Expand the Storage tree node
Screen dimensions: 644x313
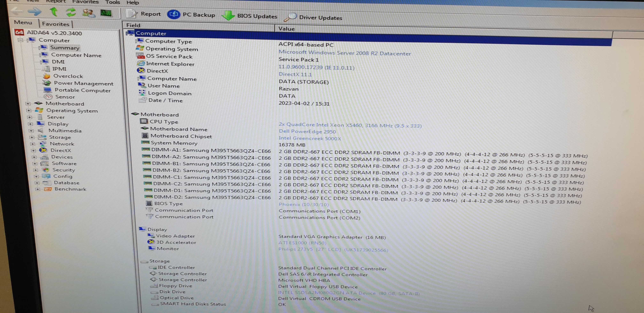(x=32, y=137)
